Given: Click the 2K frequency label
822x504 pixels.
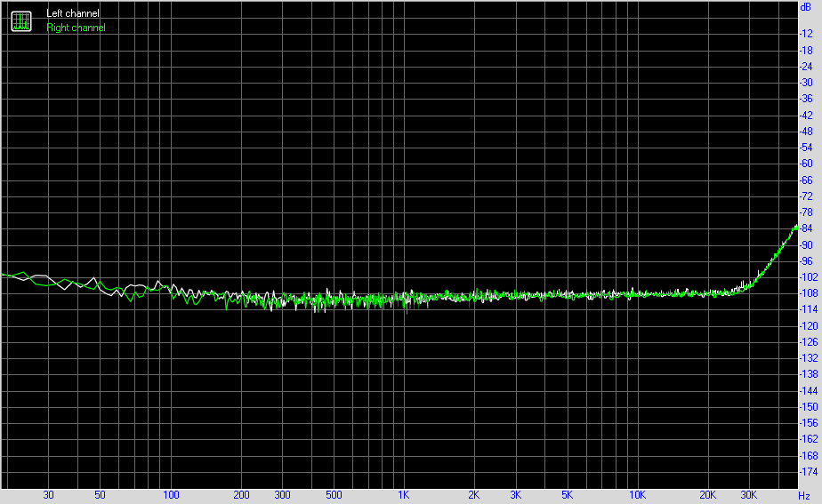Looking at the screenshot, I should point(473,495).
